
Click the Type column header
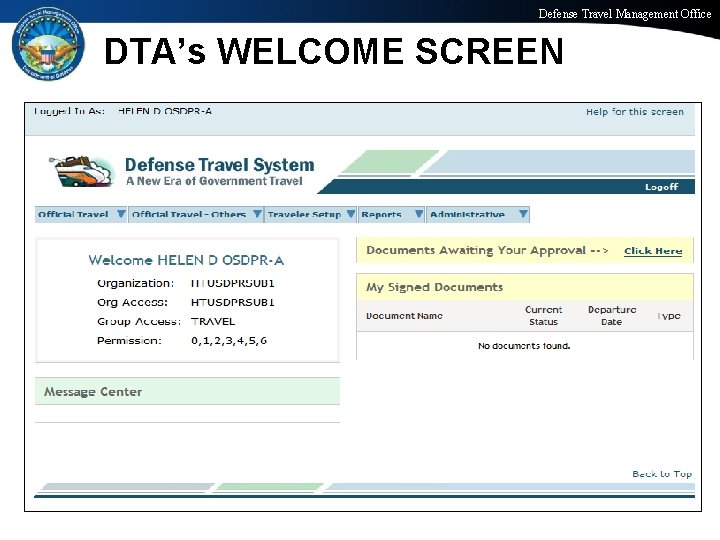(x=669, y=316)
